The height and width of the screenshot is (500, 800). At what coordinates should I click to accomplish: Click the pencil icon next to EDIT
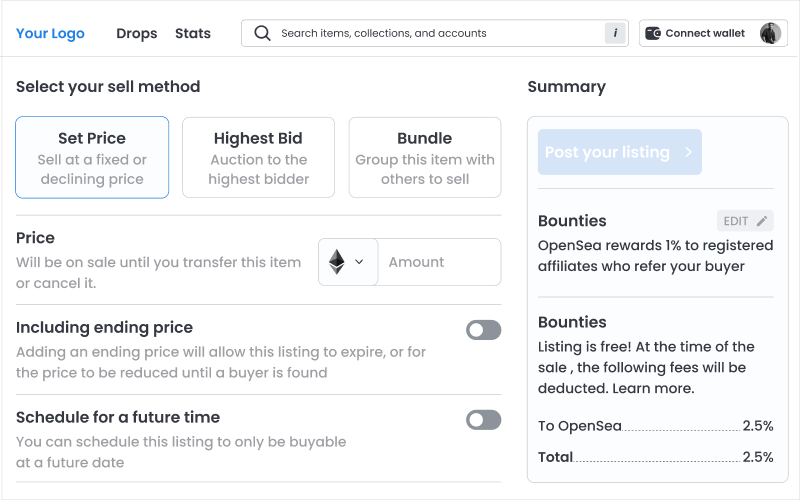point(762,221)
